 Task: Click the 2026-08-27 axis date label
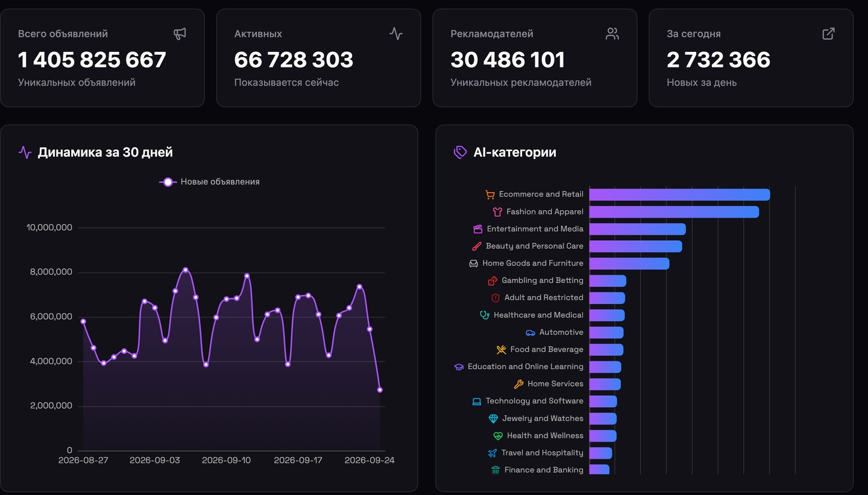click(x=83, y=460)
